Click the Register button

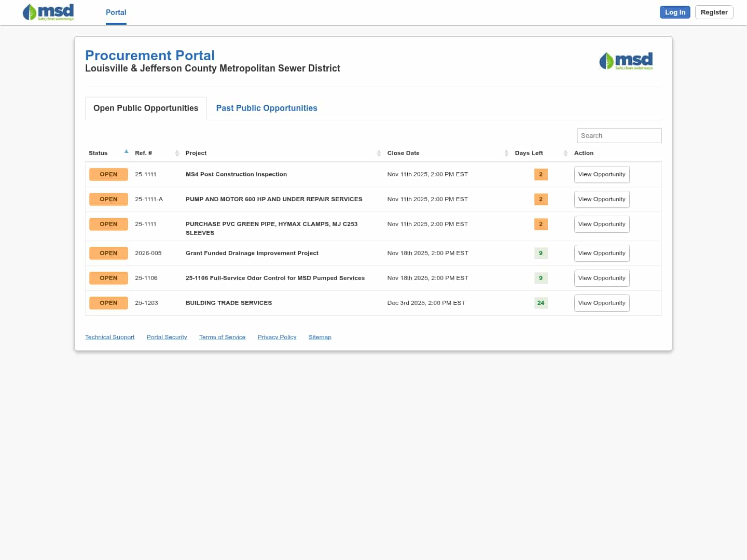coord(714,12)
